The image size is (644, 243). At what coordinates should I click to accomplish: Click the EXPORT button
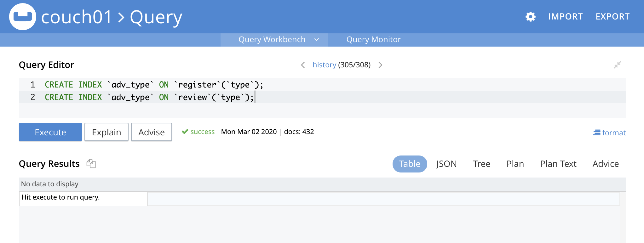pos(612,17)
